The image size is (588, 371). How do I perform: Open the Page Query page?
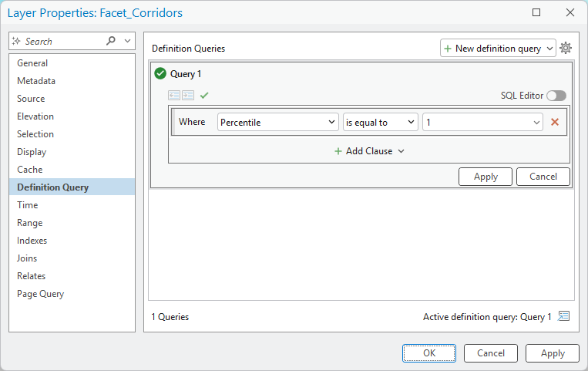72,294
